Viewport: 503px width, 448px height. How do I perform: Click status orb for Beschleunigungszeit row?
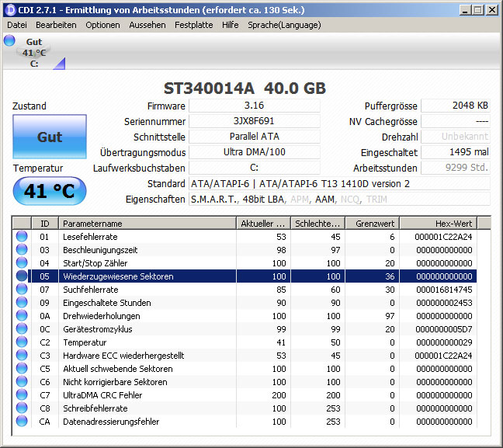click(22, 250)
